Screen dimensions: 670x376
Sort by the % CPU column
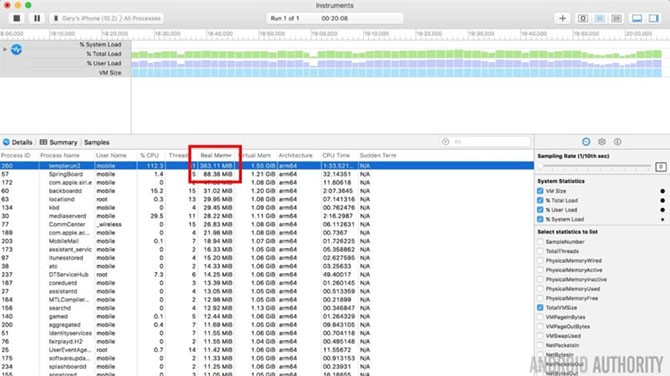150,156
